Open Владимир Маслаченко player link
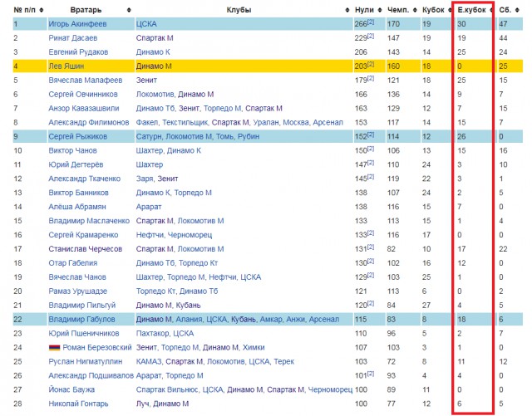Screen dimensions: 532x416 pyautogui.click(x=89, y=221)
